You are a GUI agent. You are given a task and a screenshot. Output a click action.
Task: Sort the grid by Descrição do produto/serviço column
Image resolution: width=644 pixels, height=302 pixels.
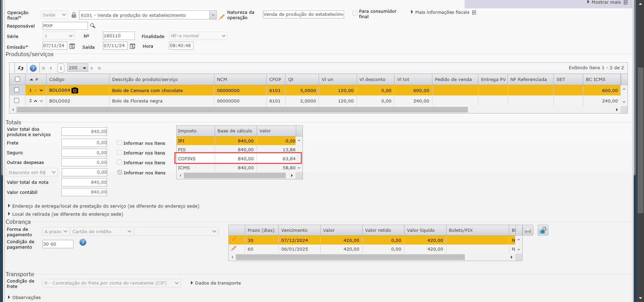pos(145,80)
